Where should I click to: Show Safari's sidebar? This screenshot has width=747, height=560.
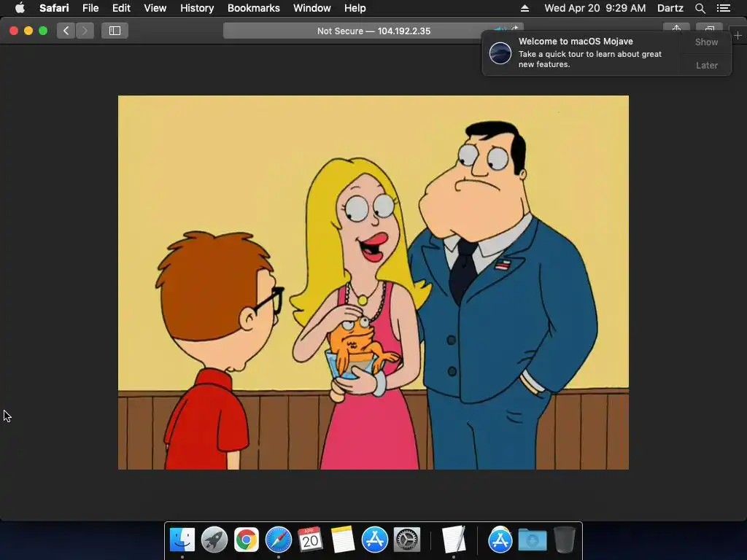115,31
